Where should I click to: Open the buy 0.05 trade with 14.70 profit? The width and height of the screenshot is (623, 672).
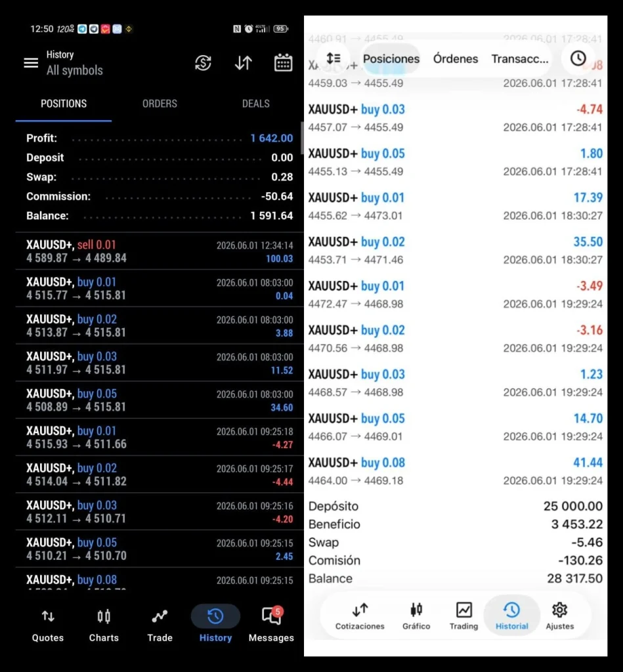(x=456, y=427)
